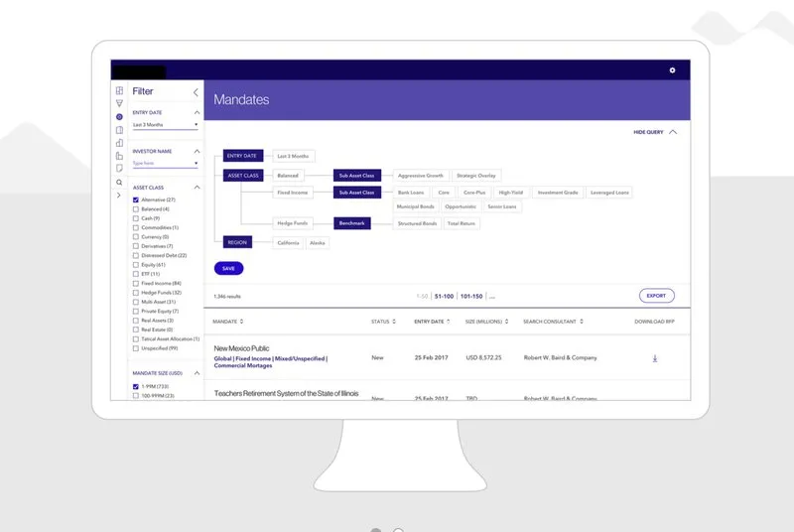This screenshot has height=532, width=794.
Task: Uncheck the 1-99M (733) mandate size
Action: (136, 387)
